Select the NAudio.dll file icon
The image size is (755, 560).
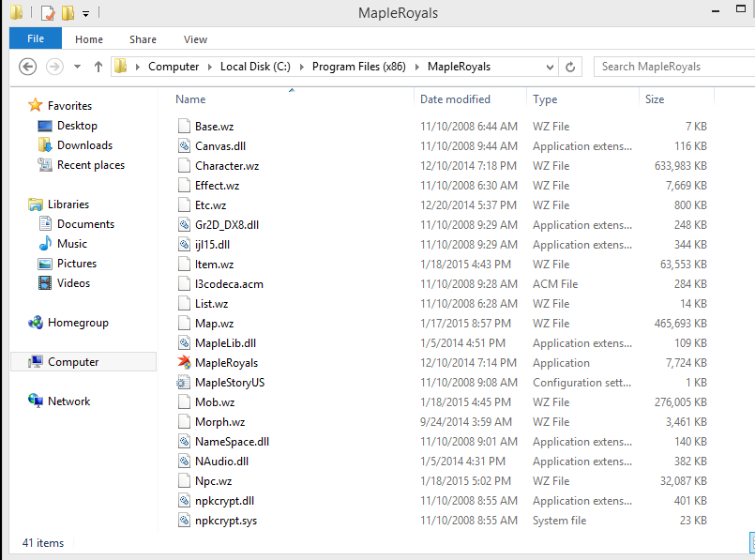click(x=184, y=462)
